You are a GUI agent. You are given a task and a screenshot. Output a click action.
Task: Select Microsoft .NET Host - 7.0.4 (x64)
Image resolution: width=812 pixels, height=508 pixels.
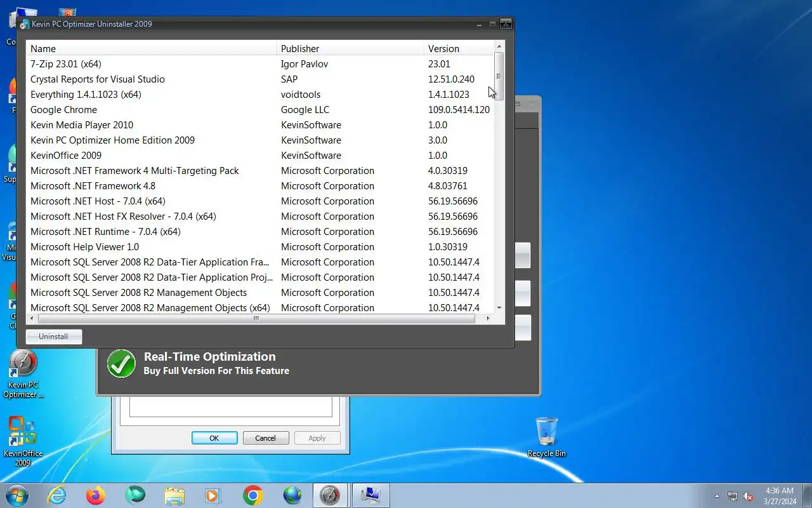(259, 201)
